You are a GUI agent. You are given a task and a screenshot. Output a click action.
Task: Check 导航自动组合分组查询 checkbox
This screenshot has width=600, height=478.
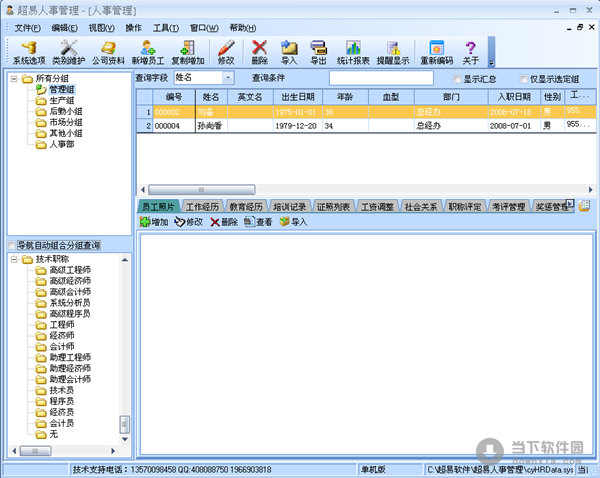(11, 245)
